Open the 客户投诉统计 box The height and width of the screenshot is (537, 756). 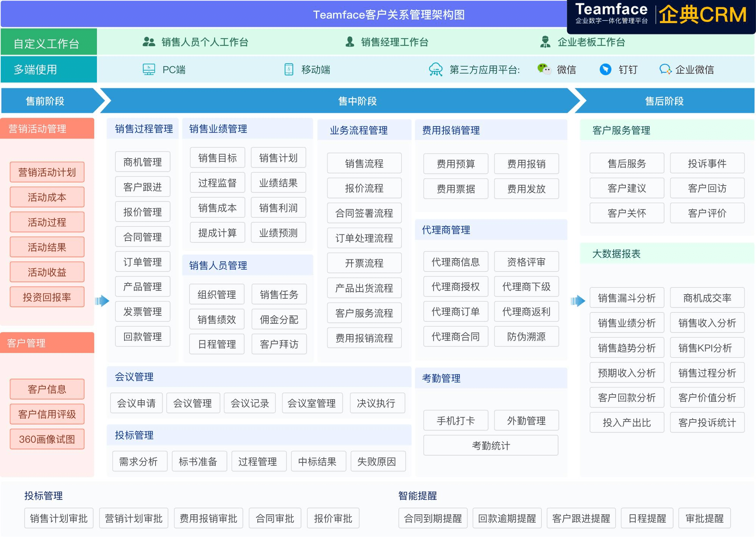point(707,423)
